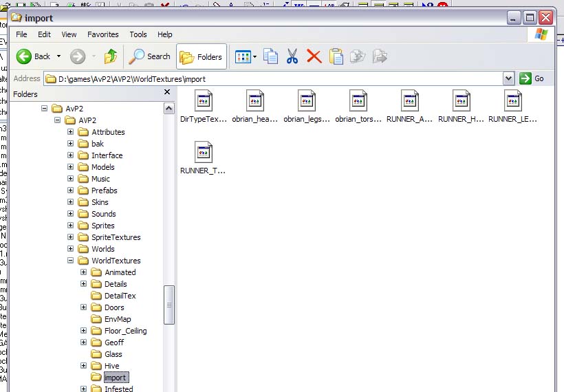
Task: Select the Details folder in tree
Action: [116, 284]
